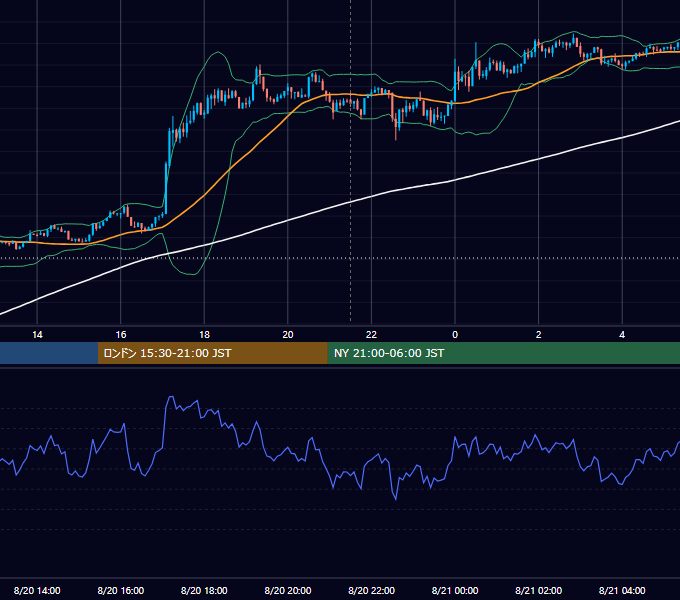Viewport: 680px width, 600px height.
Task: Click the 22 hour axis label
Action: (371, 335)
